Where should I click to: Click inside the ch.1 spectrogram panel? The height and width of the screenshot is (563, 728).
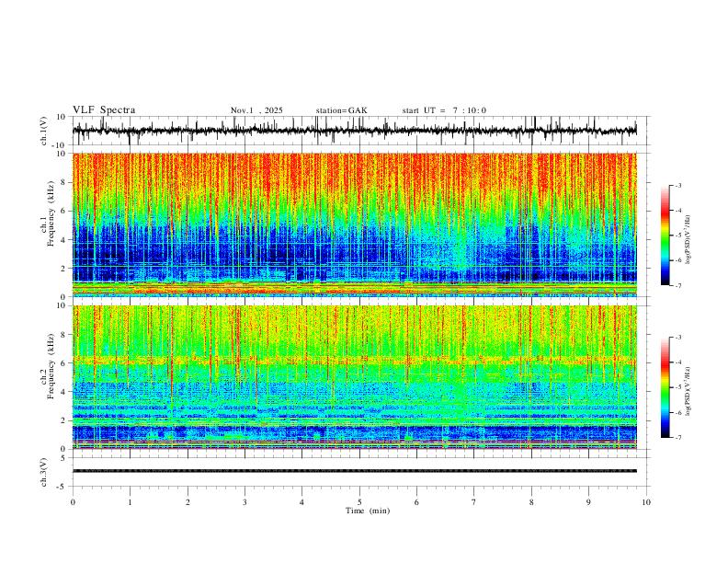[x=355, y=224]
